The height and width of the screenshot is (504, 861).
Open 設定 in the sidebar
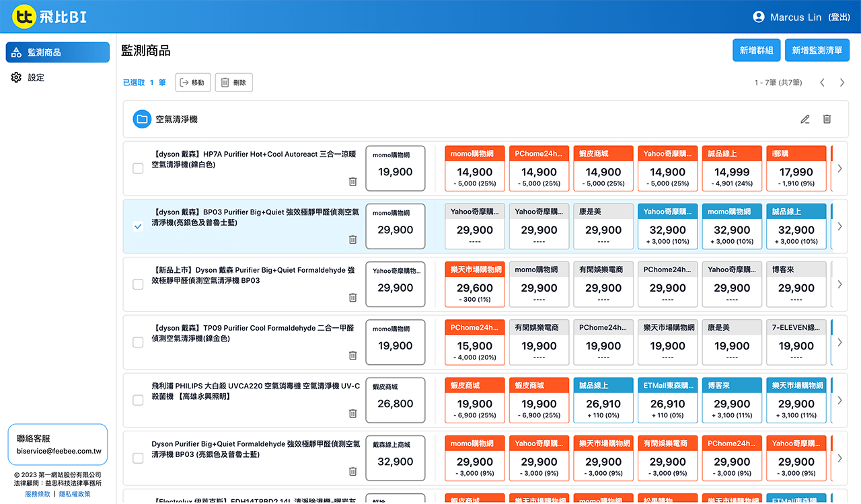(58, 78)
